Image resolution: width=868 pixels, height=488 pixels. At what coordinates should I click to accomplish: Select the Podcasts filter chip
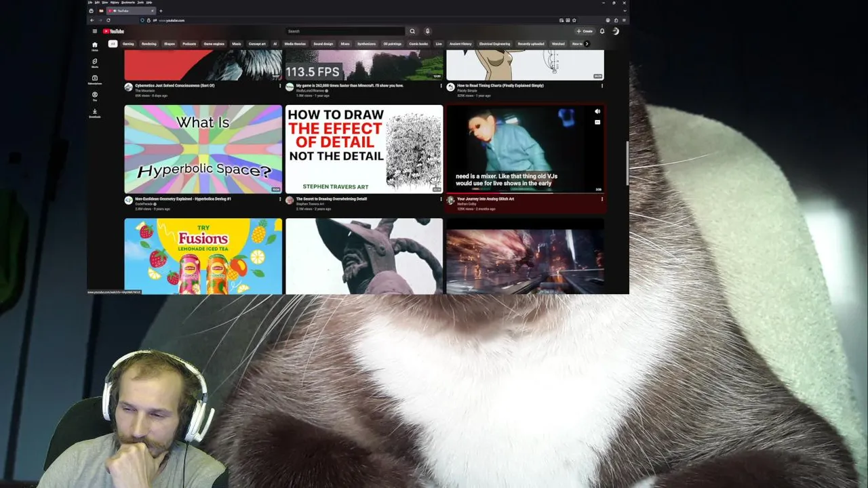pyautogui.click(x=189, y=44)
